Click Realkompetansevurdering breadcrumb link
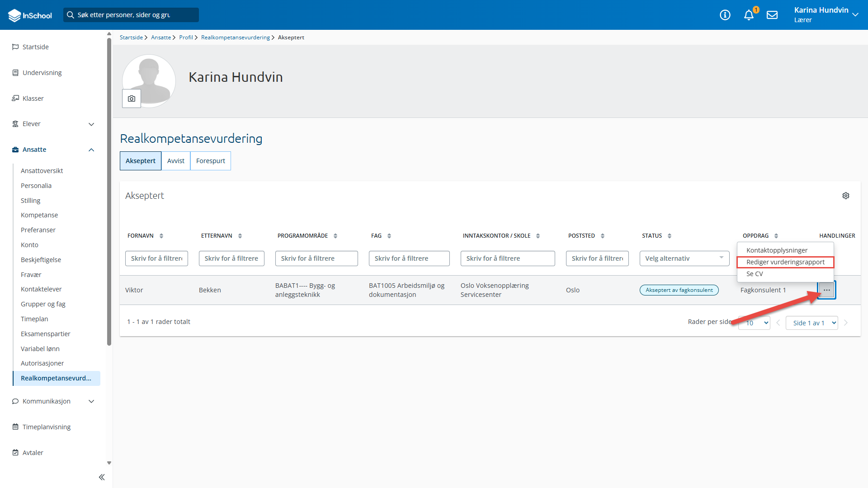 point(236,38)
